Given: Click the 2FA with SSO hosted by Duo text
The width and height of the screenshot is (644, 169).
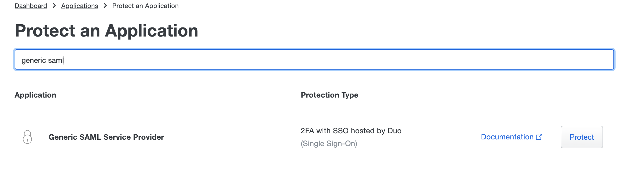Looking at the screenshot, I should tap(351, 131).
